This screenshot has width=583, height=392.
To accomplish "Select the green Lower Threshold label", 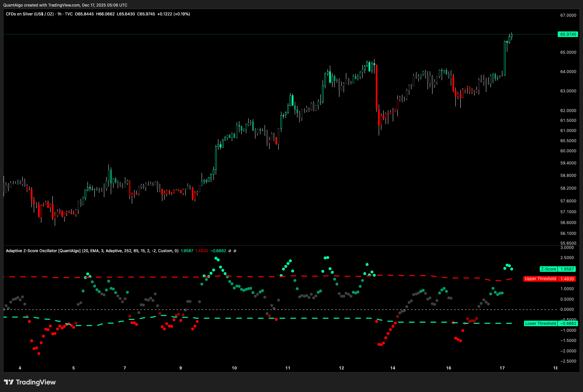I will click(x=540, y=324).
